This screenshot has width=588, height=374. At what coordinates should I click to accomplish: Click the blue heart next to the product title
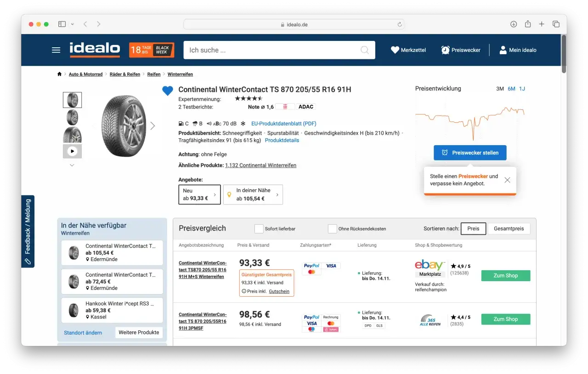click(x=167, y=91)
